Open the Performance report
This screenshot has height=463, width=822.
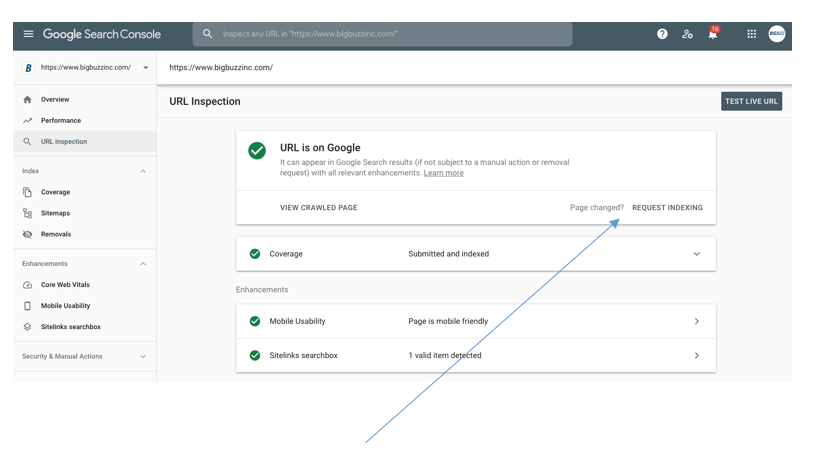pyautogui.click(x=61, y=121)
